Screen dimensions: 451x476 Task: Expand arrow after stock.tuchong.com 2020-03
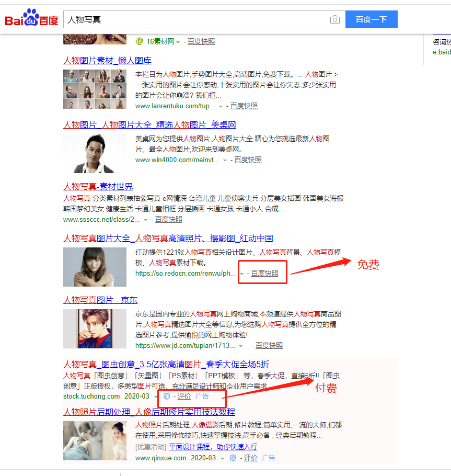156,397
